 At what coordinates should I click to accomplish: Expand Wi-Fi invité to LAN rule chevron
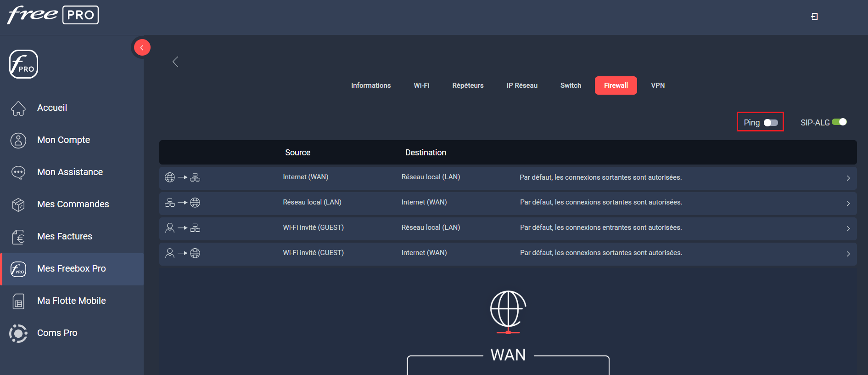[848, 228]
